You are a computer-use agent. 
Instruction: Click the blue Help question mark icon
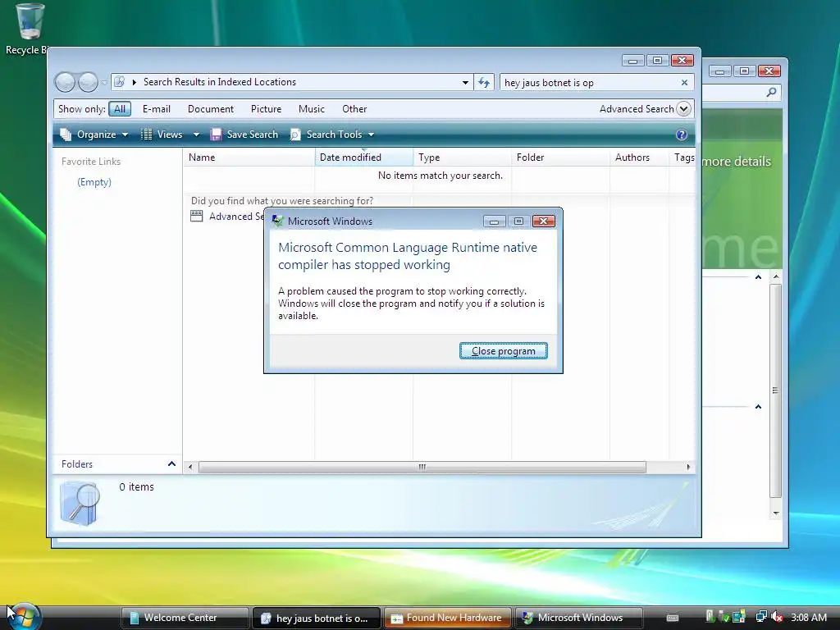coord(682,135)
